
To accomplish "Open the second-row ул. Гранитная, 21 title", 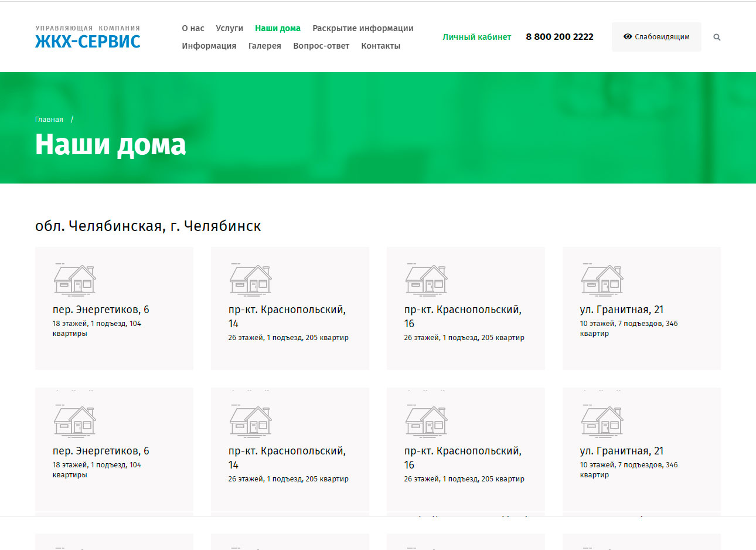I will [x=621, y=451].
